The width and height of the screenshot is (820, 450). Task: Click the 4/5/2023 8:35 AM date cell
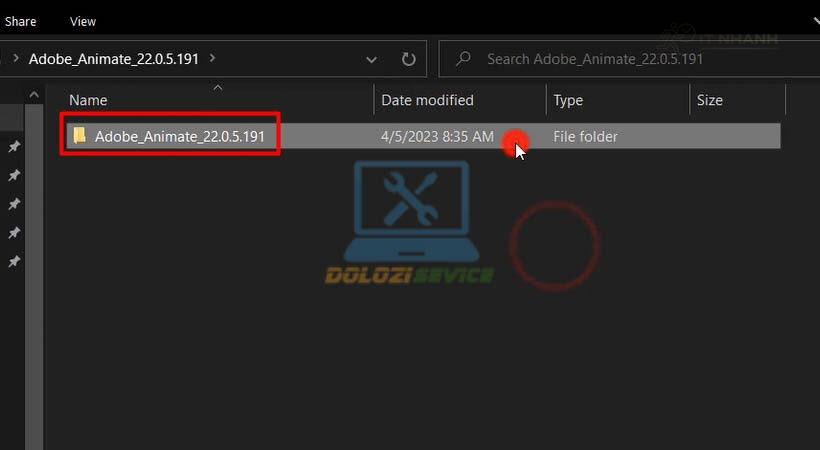click(437, 137)
